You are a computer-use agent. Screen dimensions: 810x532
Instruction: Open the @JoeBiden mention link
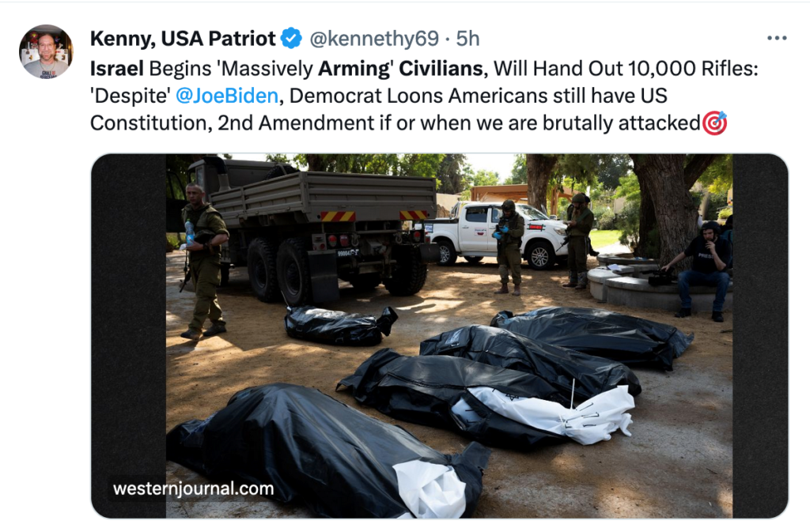227,96
